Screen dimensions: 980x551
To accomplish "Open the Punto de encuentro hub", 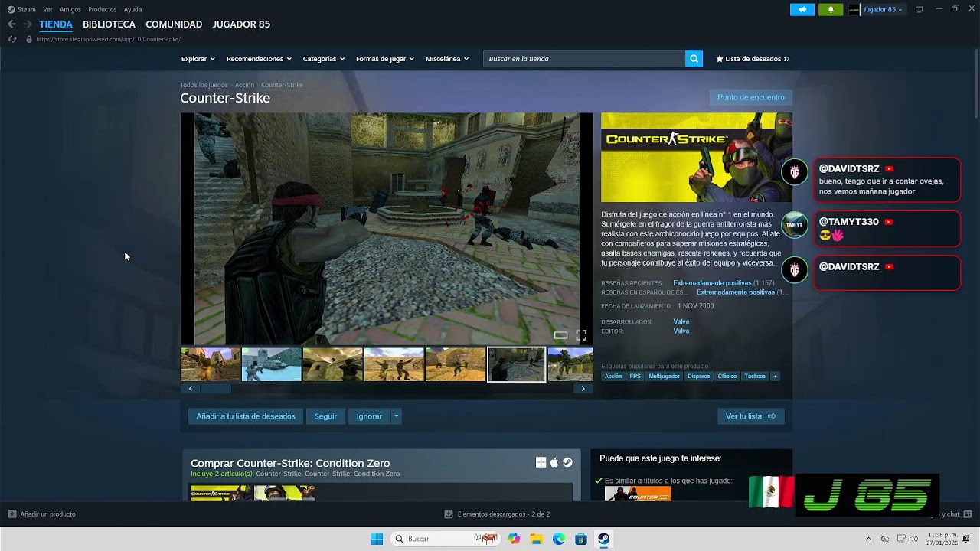I will [x=750, y=98].
